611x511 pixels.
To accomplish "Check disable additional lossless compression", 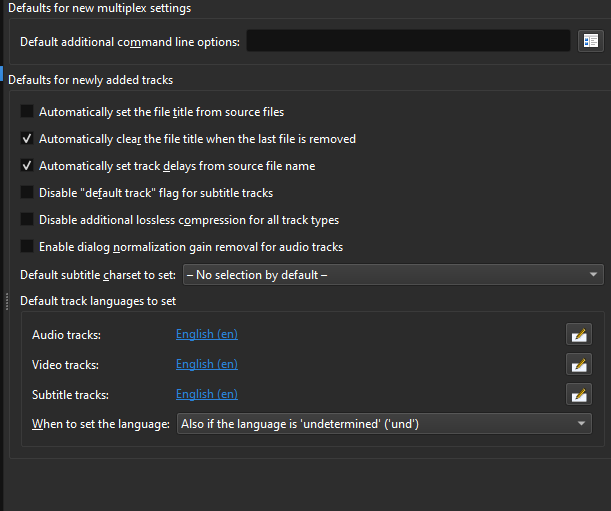I will pyautogui.click(x=27, y=220).
